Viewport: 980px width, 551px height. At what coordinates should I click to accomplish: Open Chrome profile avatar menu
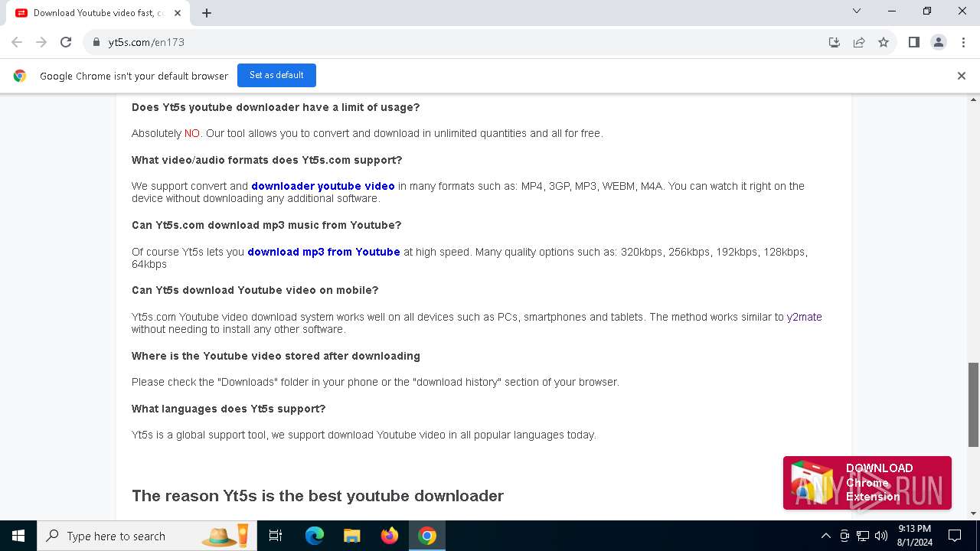938,42
